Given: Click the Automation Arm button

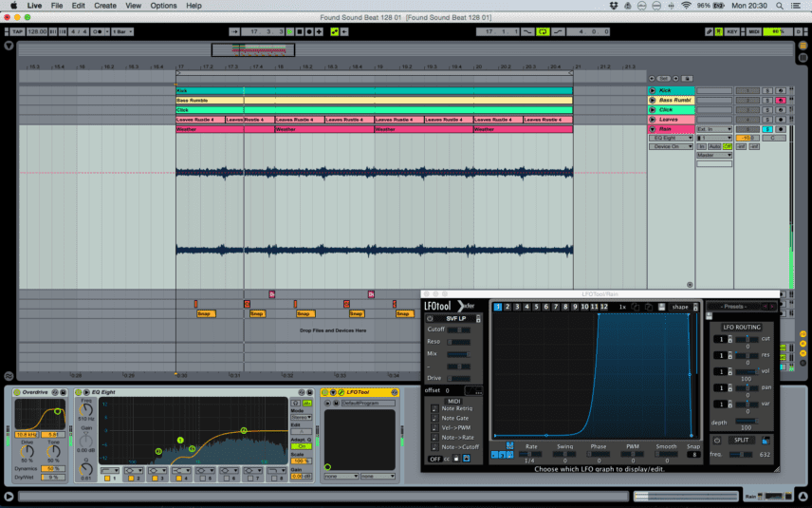Looking at the screenshot, I should [x=335, y=31].
